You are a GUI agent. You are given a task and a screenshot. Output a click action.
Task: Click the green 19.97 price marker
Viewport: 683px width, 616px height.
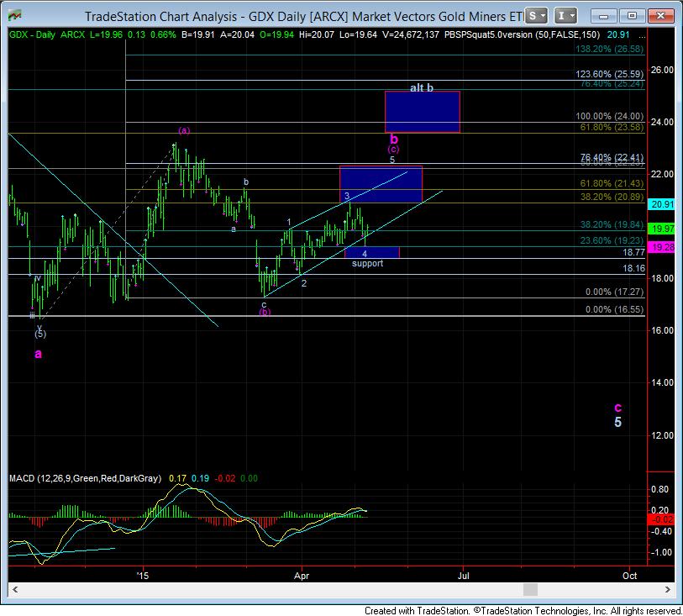[662, 229]
